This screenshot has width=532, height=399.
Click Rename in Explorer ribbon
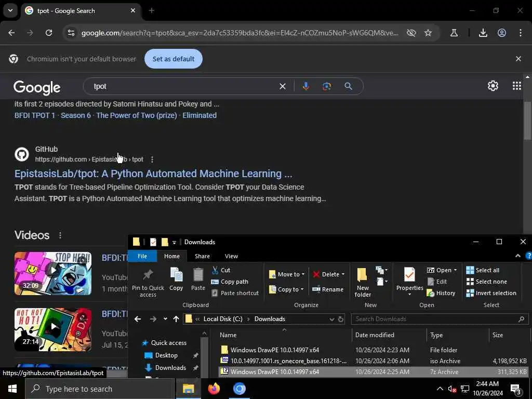[x=328, y=289]
